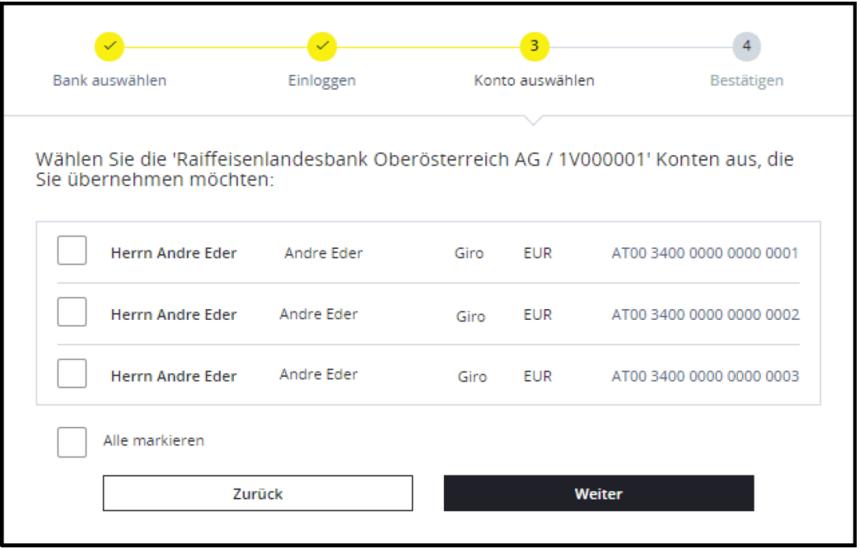This screenshot has height=549, width=860.
Task: Click the Bestätigen step label
Action: click(746, 80)
